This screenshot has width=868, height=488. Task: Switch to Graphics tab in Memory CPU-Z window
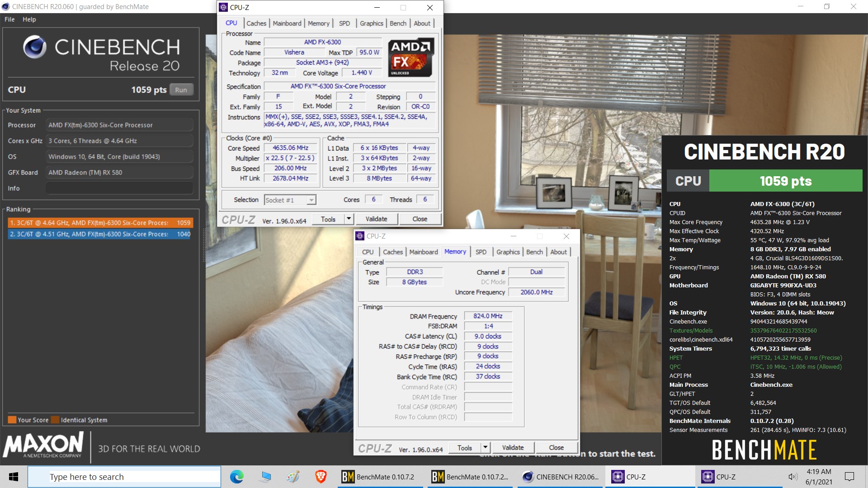508,252
